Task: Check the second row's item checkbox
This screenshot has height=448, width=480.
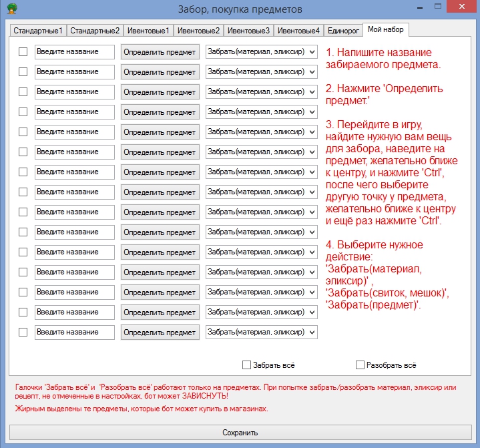Action: [x=23, y=71]
